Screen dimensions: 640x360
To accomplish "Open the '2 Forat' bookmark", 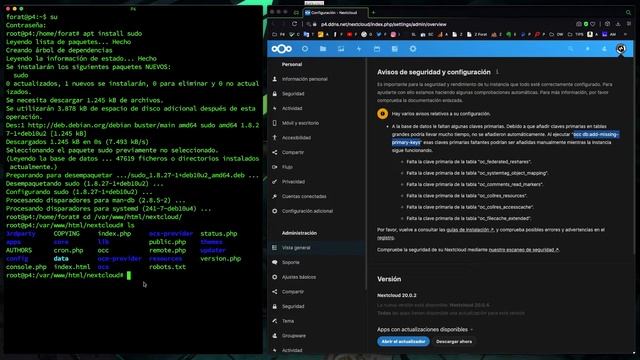I will pyautogui.click(x=477, y=35).
